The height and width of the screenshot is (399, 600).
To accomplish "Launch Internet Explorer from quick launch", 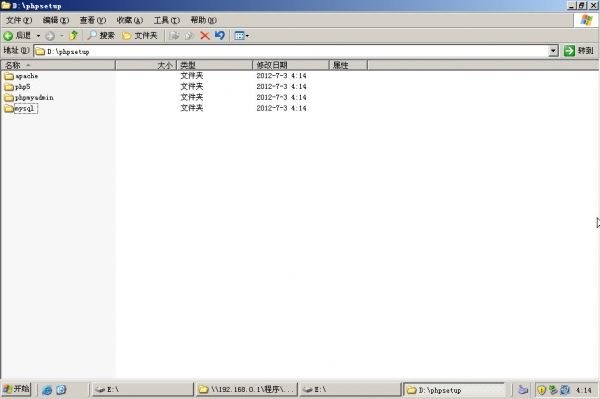I will point(47,390).
